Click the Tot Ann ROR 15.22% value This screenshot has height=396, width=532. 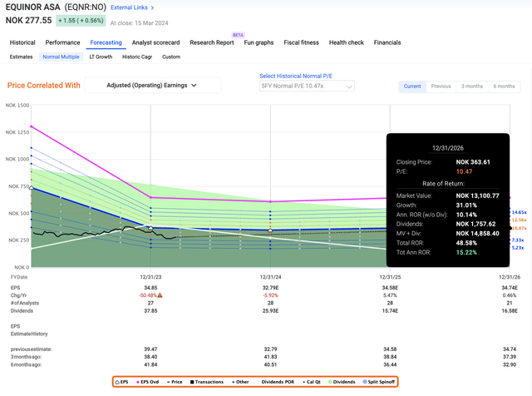[x=466, y=252]
